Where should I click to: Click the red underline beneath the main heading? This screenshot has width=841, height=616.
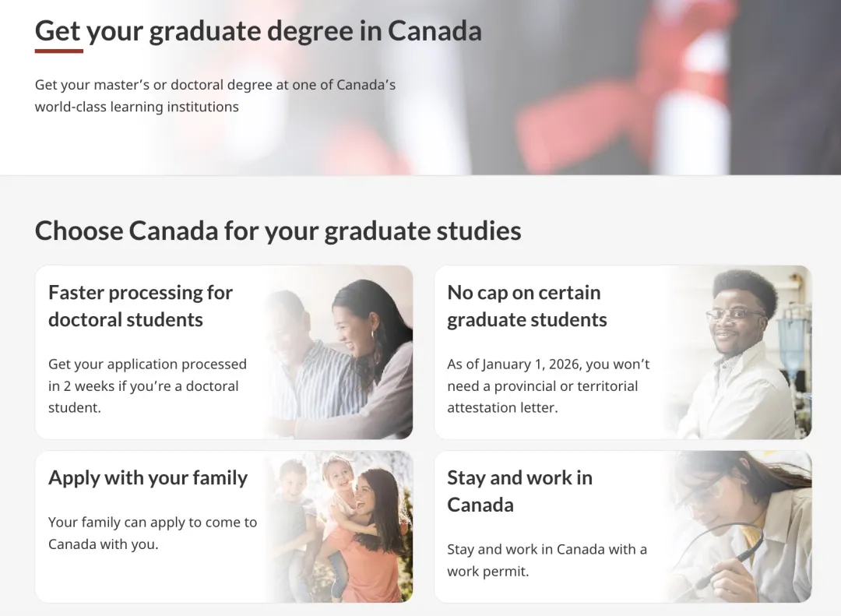coord(59,51)
